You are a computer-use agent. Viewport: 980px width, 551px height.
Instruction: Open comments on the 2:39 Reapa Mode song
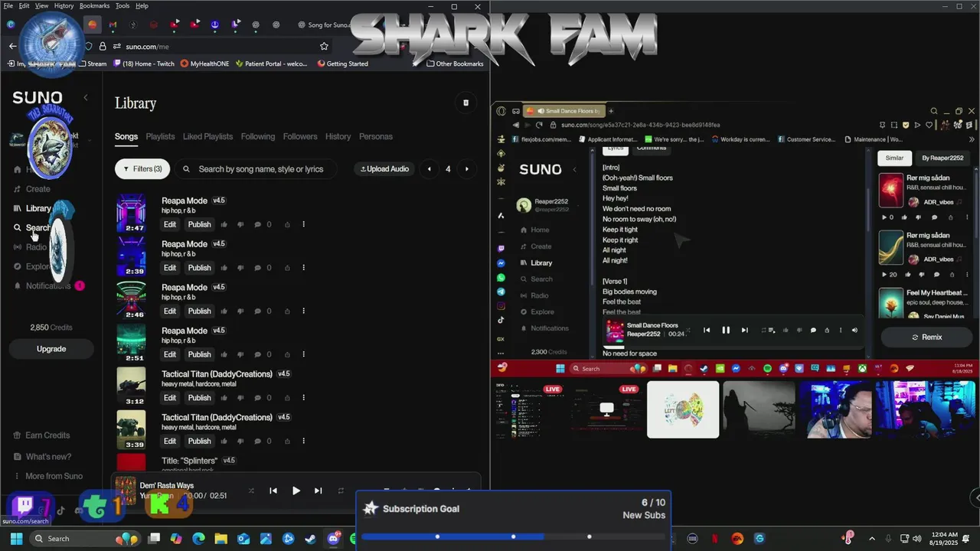click(x=257, y=268)
